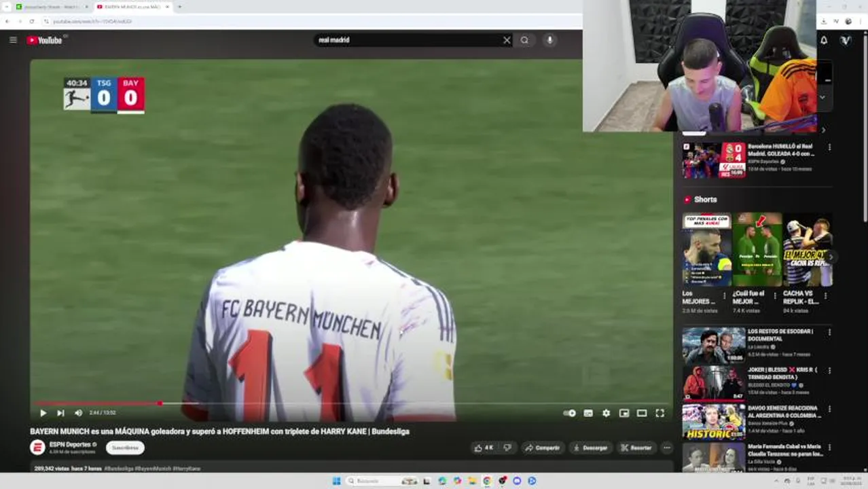Open the ESPN Deportes channel avatar
The image size is (868, 489).
point(37,448)
